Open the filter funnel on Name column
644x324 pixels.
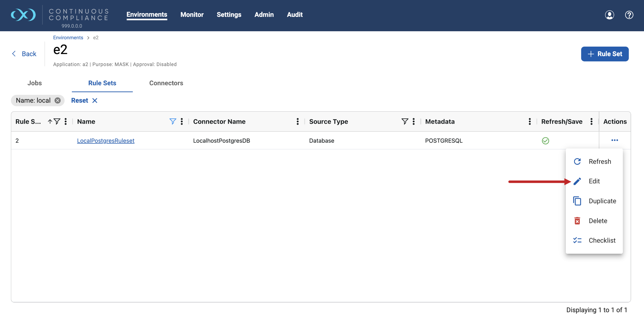(x=173, y=121)
